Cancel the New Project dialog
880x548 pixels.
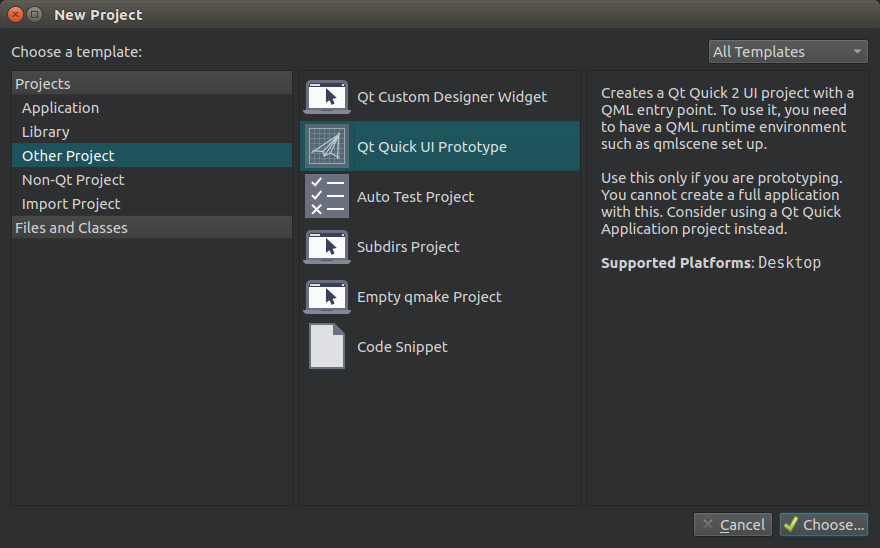coord(733,524)
